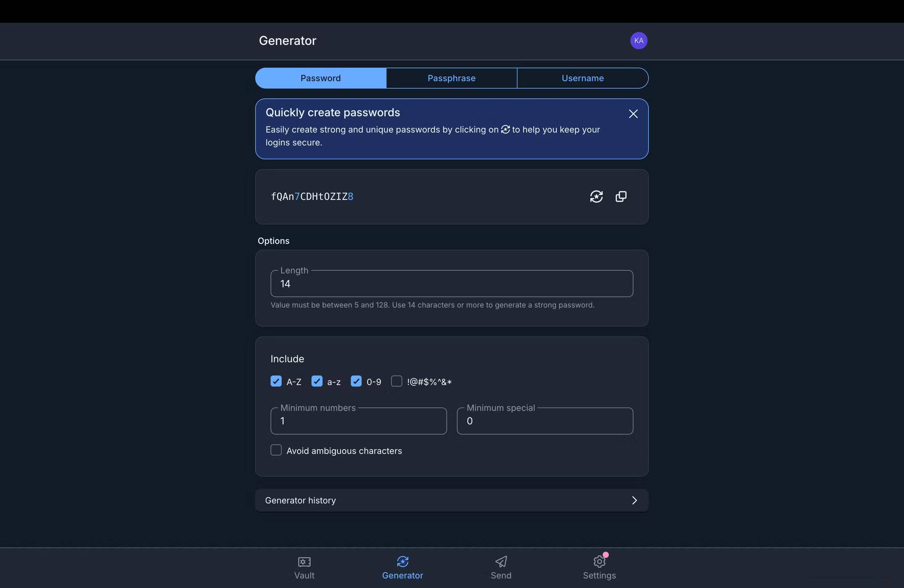The height and width of the screenshot is (588, 904).
Task: Open the Send section icon
Action: pos(501,562)
